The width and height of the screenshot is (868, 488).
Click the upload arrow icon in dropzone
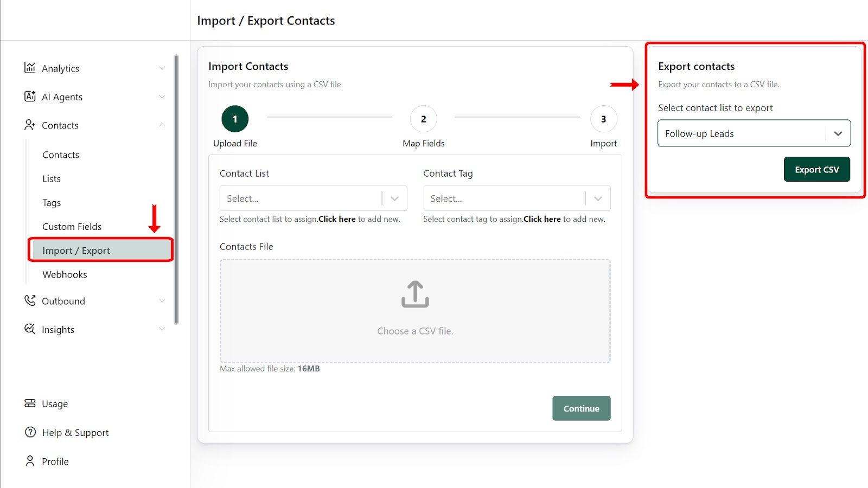[x=415, y=294]
